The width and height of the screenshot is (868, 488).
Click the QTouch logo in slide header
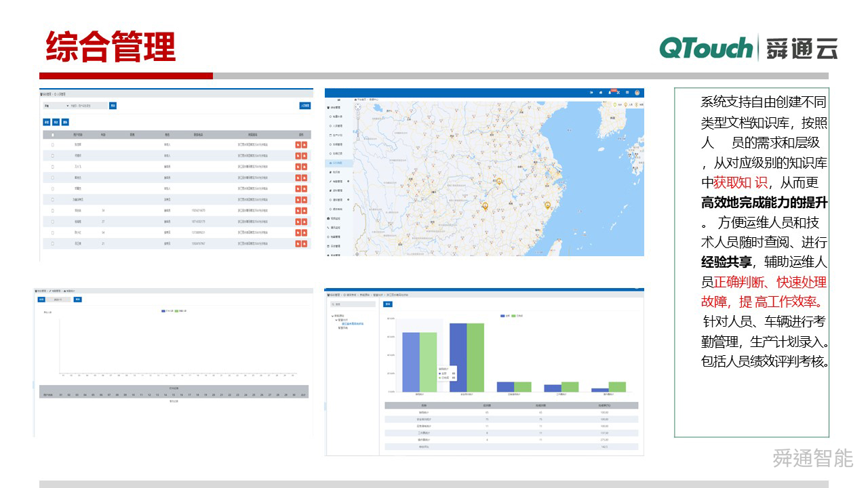pos(705,49)
